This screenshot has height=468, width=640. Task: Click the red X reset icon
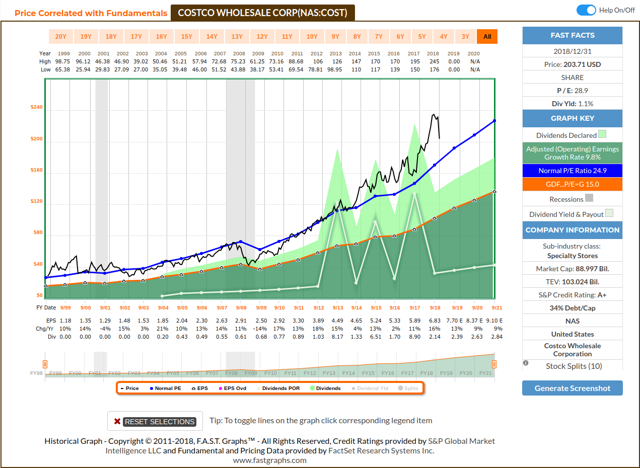point(117,421)
